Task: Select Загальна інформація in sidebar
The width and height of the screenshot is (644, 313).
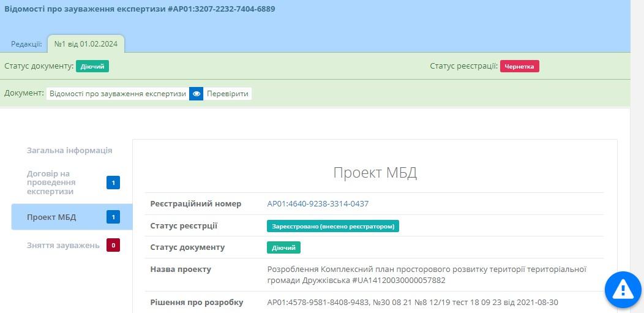Action: (69, 151)
